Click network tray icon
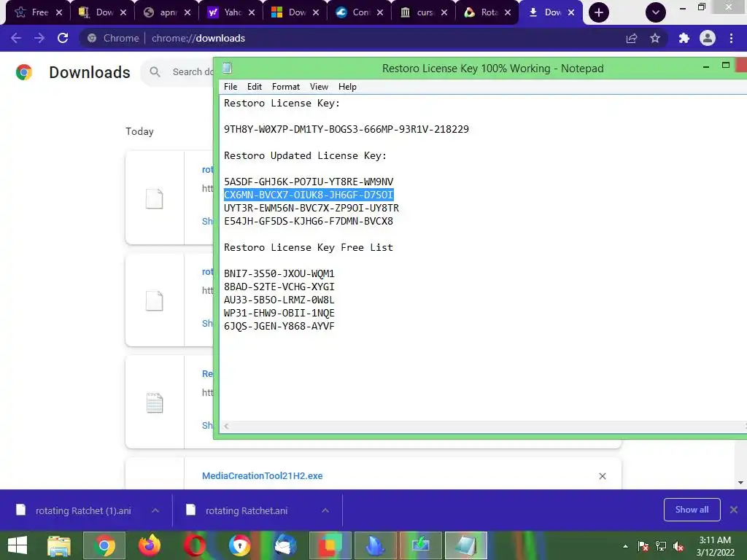The height and width of the screenshot is (560, 747). tap(661, 546)
